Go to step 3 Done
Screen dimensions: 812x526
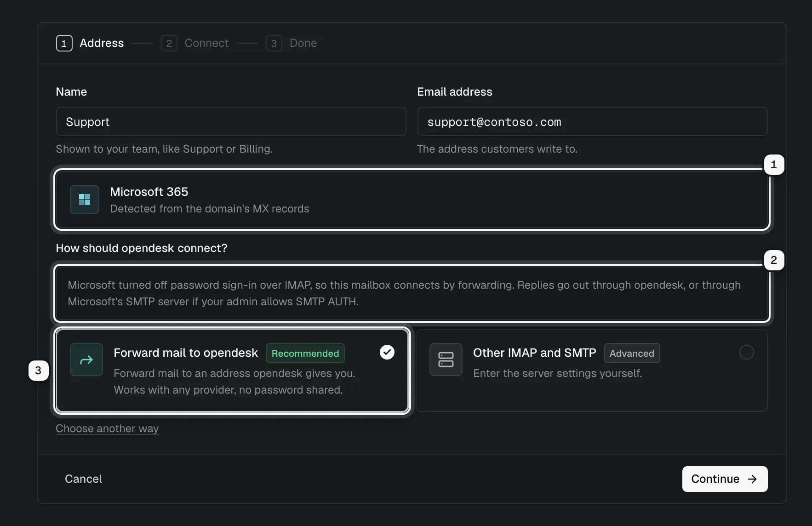click(292, 43)
